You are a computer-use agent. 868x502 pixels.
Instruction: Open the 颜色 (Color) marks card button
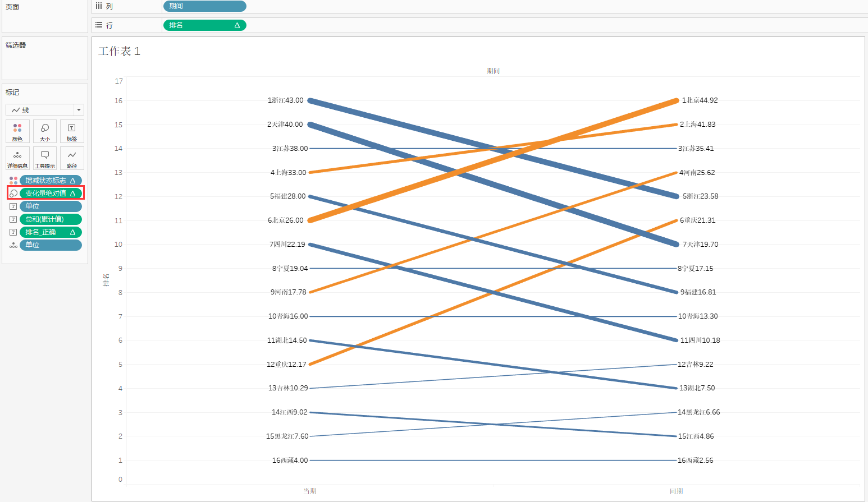coord(17,131)
